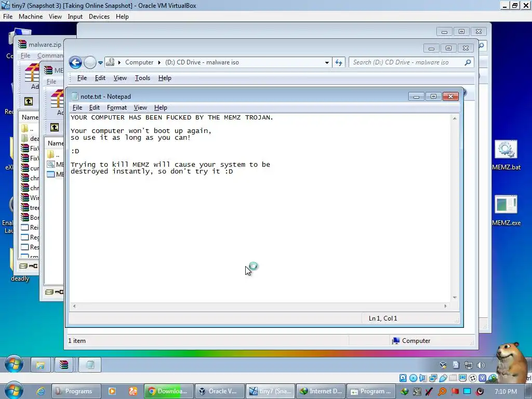Click the Notepad horizontal scrollbar right arrow
This screenshot has height=399, width=532.
tap(445, 306)
